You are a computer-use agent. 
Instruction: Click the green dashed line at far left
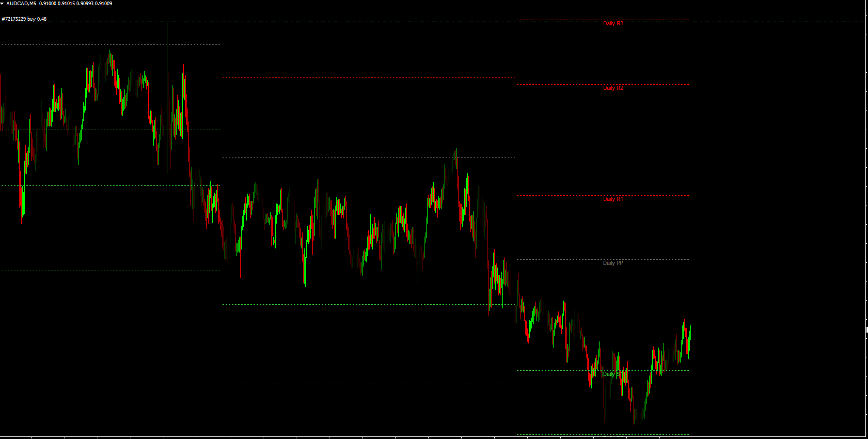[103, 271]
